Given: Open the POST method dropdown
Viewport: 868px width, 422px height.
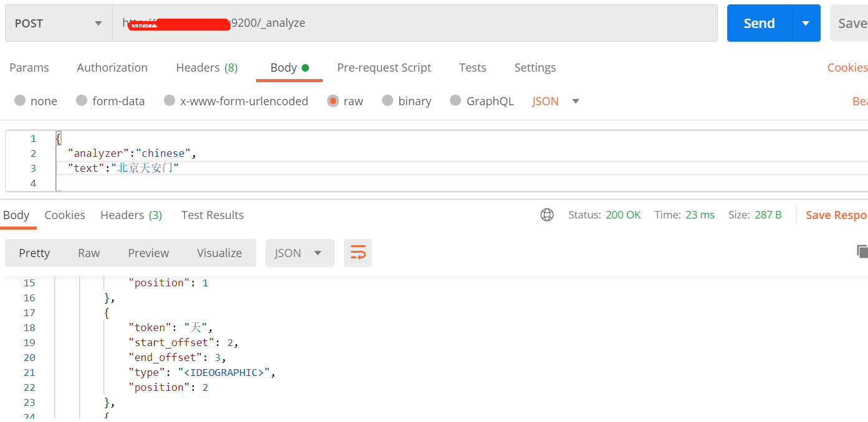Looking at the screenshot, I should coord(59,23).
